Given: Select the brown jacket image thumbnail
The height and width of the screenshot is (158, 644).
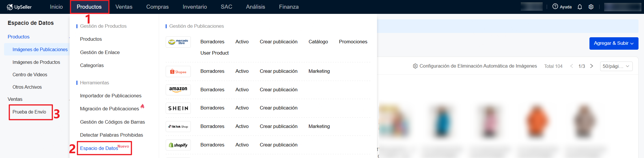Looking at the screenshot, I should point(585,122).
